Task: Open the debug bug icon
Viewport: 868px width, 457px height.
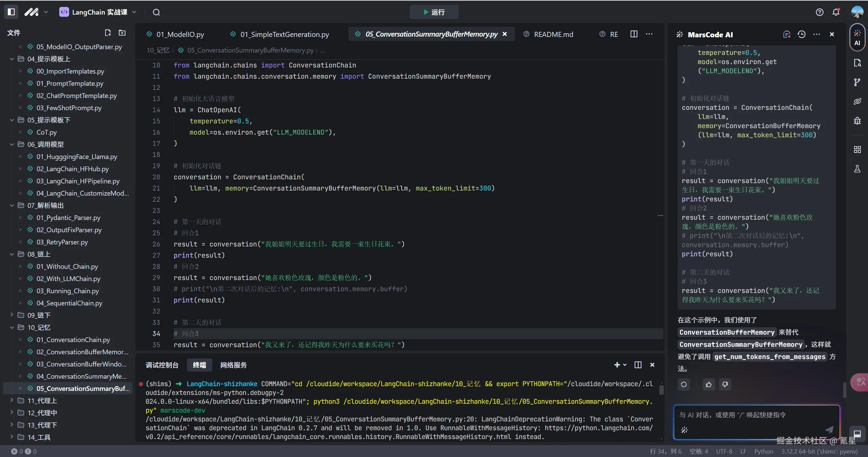Action: tap(857, 121)
